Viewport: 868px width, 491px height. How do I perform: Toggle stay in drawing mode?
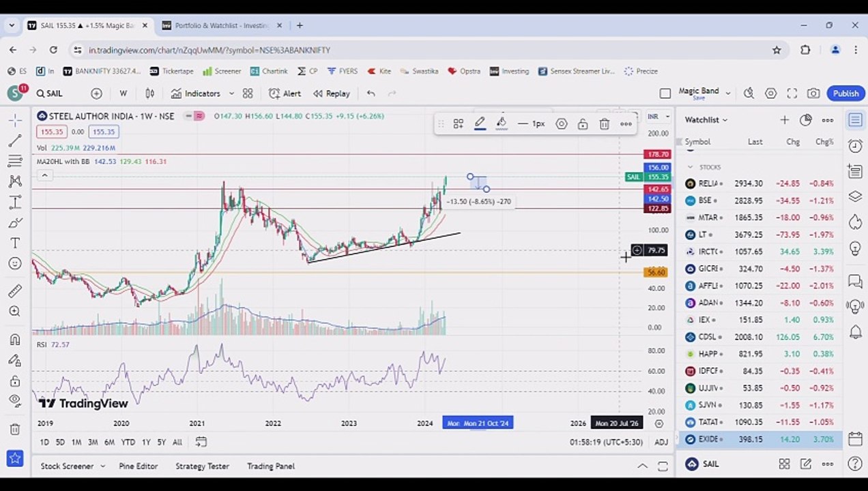click(14, 360)
